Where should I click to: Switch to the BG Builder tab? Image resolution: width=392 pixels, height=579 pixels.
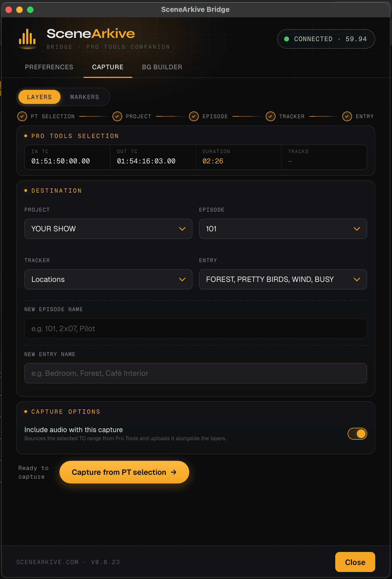click(162, 67)
